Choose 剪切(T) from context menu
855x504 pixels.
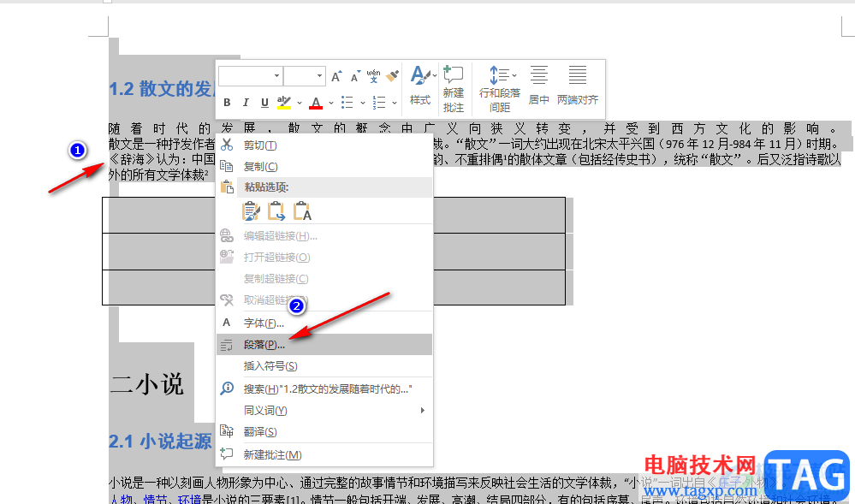tap(324, 145)
